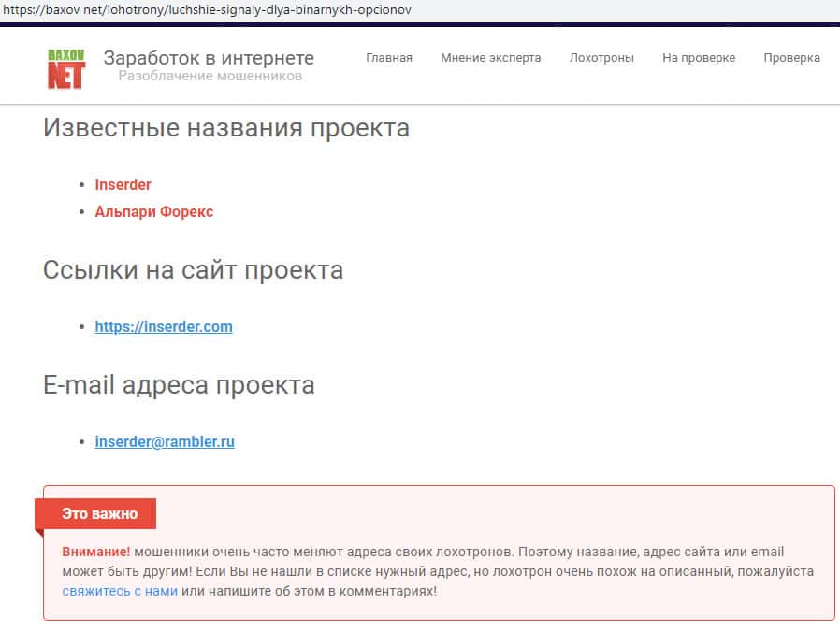Click the Известные названия проекта heading
The image size is (840, 632).
coord(226,128)
